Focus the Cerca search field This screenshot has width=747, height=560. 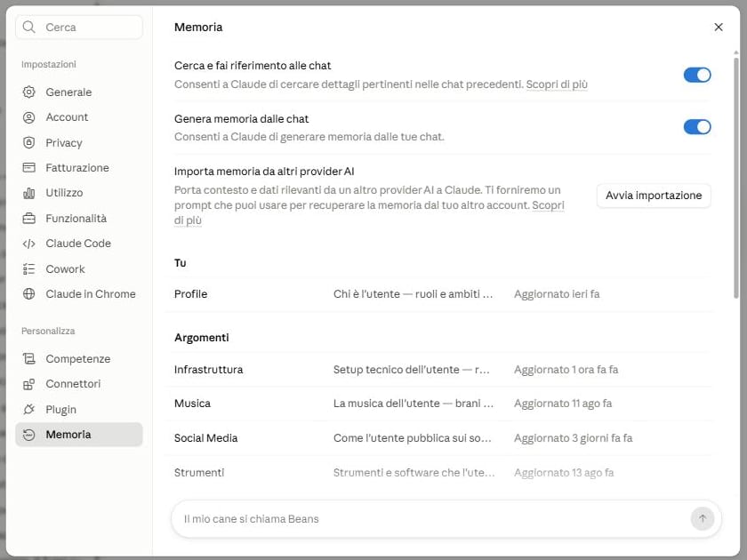pos(79,28)
